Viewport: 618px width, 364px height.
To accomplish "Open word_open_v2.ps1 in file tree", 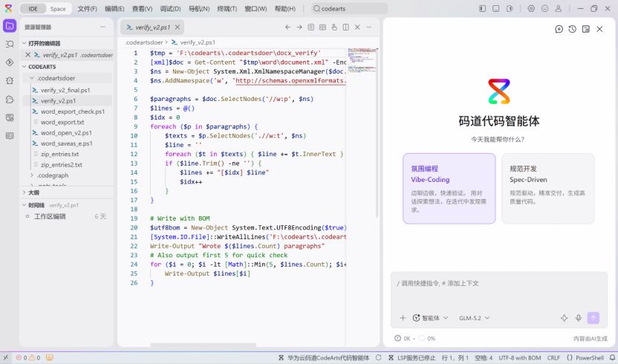I will click(66, 133).
